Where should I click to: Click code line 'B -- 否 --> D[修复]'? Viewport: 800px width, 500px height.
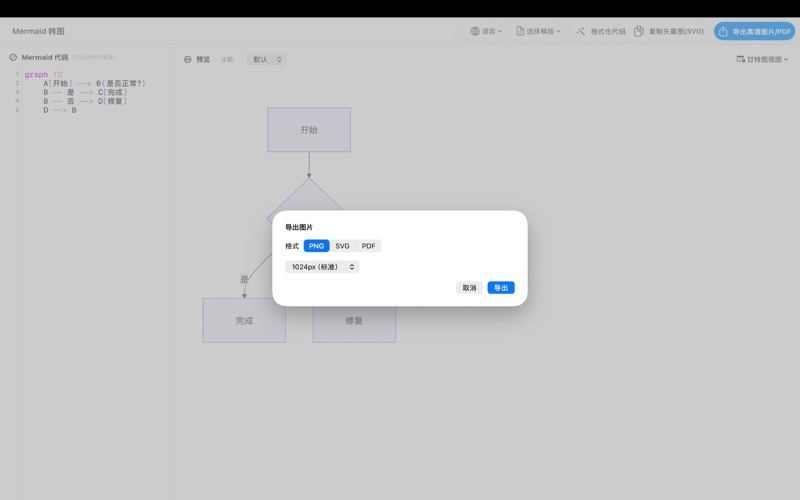[x=85, y=101]
